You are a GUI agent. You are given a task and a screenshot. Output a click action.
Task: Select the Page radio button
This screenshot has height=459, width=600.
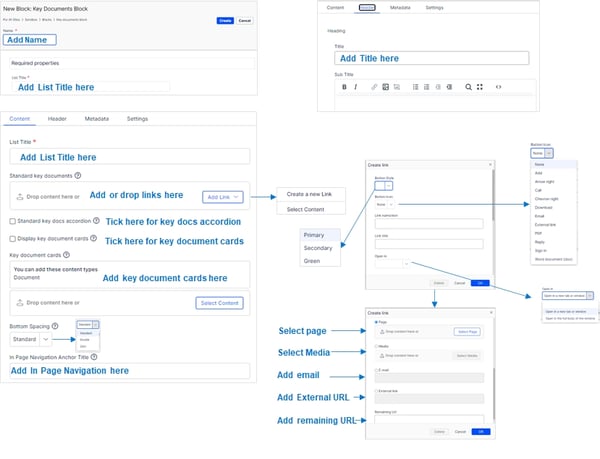click(377, 322)
